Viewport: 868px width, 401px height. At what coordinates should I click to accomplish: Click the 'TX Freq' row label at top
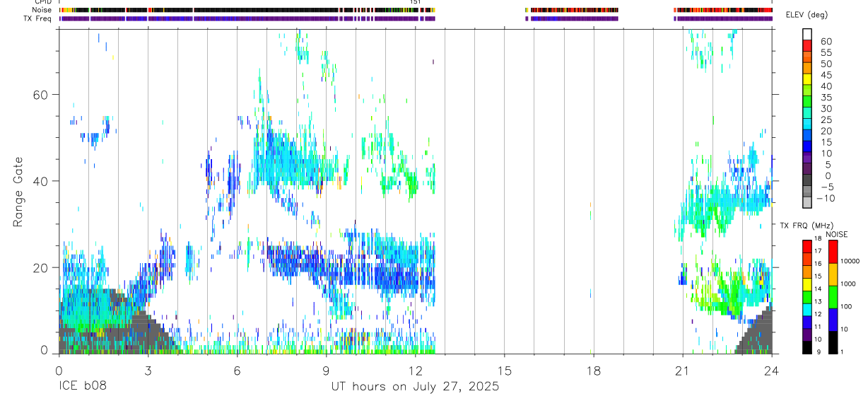39,18
